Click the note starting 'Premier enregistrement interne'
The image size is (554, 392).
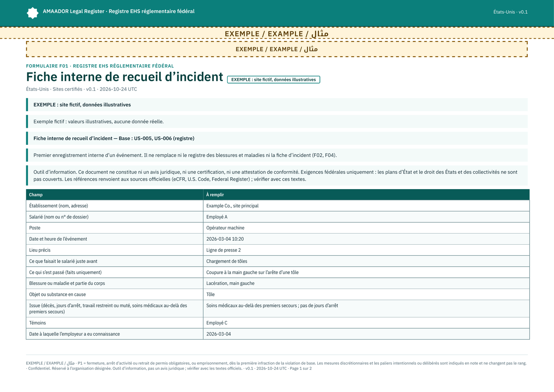(x=277, y=155)
